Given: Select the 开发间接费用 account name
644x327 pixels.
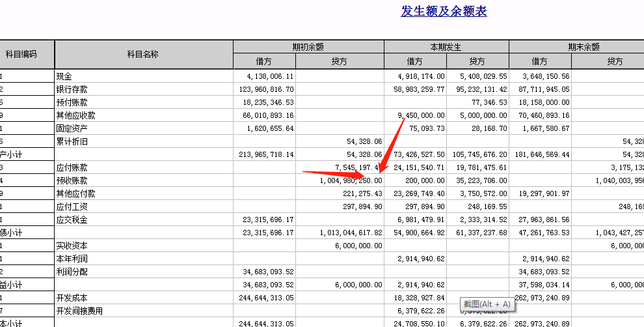Looking at the screenshot, I should tap(79, 311).
